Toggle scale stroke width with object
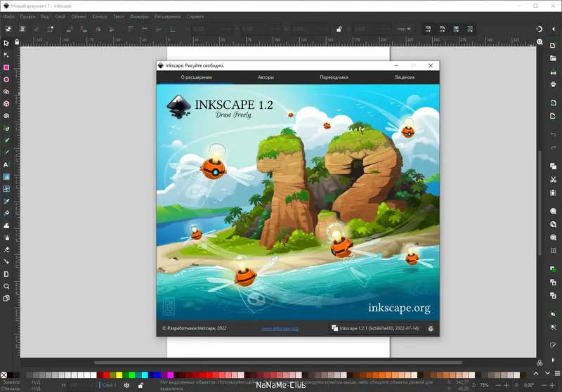The height and width of the screenshot is (392, 562). point(428,29)
